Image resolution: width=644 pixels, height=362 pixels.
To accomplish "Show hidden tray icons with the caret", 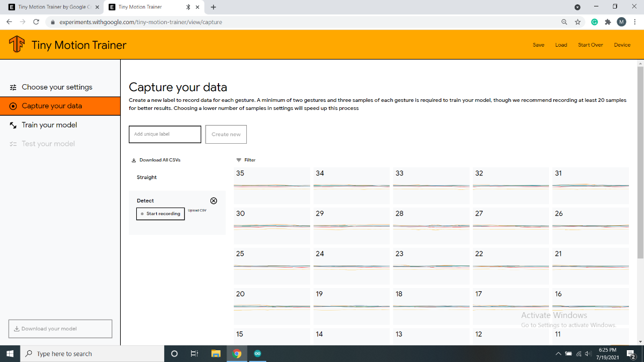I will 559,353.
